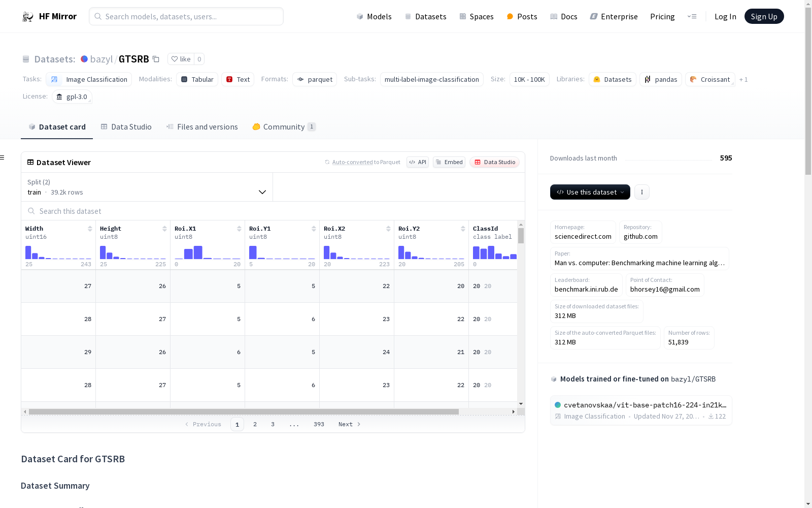Click the bazyl owner name link
The width and height of the screenshot is (812, 508).
[101, 59]
